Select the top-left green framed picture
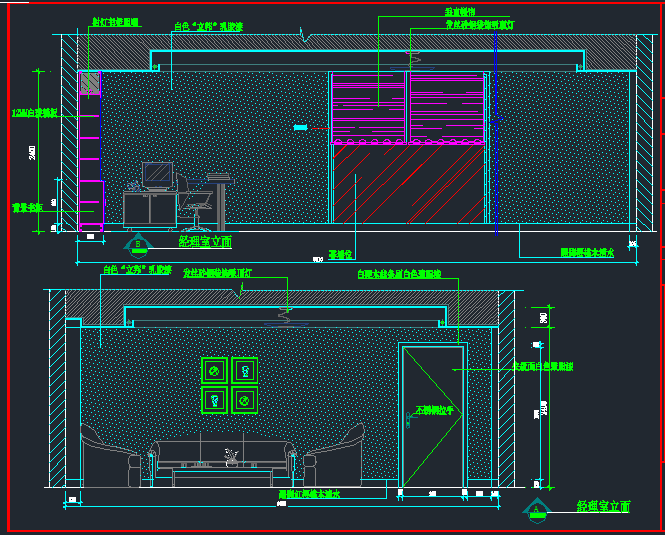The height and width of the screenshot is (535, 665). (x=214, y=371)
